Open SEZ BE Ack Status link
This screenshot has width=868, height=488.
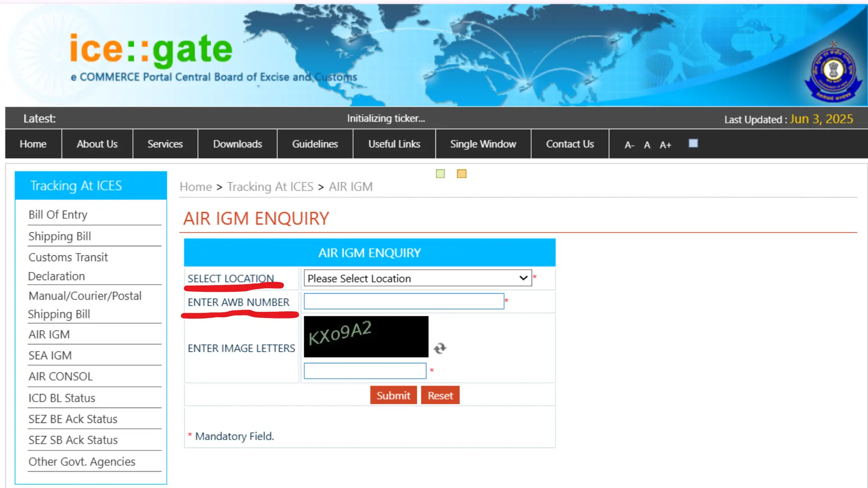[x=73, y=419]
